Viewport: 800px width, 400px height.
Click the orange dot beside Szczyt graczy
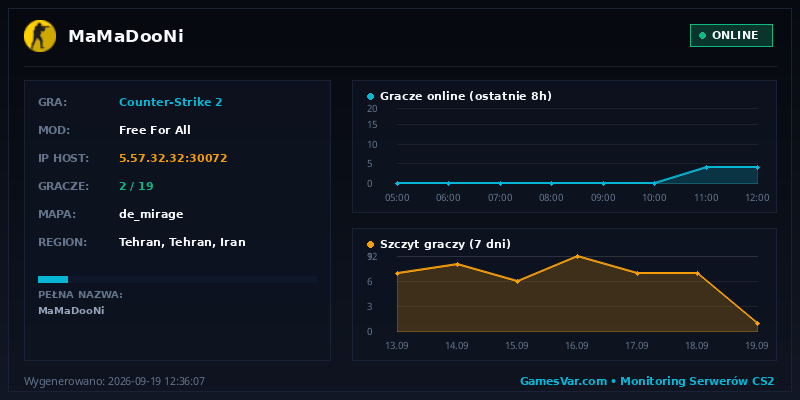click(x=370, y=244)
